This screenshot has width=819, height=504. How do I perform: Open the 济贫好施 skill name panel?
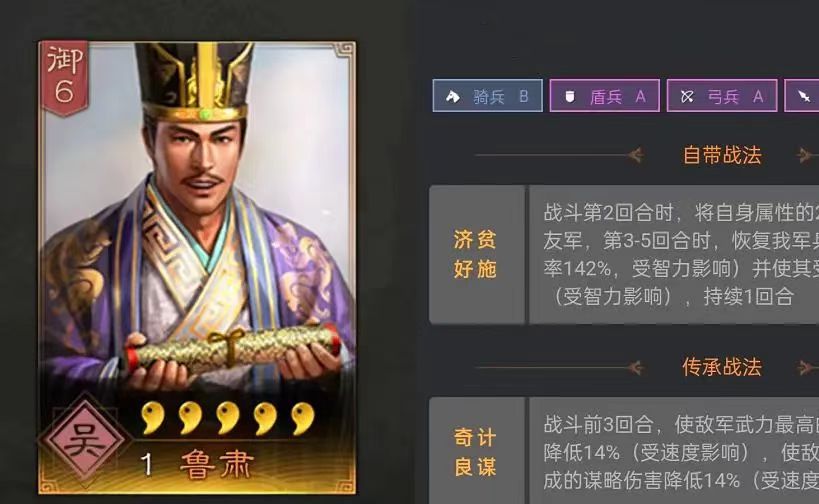pyautogui.click(x=476, y=254)
